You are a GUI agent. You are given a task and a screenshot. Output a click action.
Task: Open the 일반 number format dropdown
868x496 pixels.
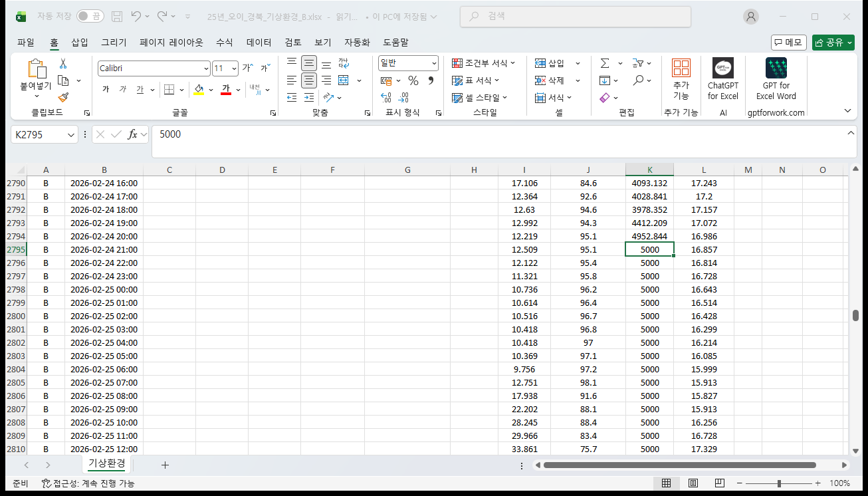(434, 63)
